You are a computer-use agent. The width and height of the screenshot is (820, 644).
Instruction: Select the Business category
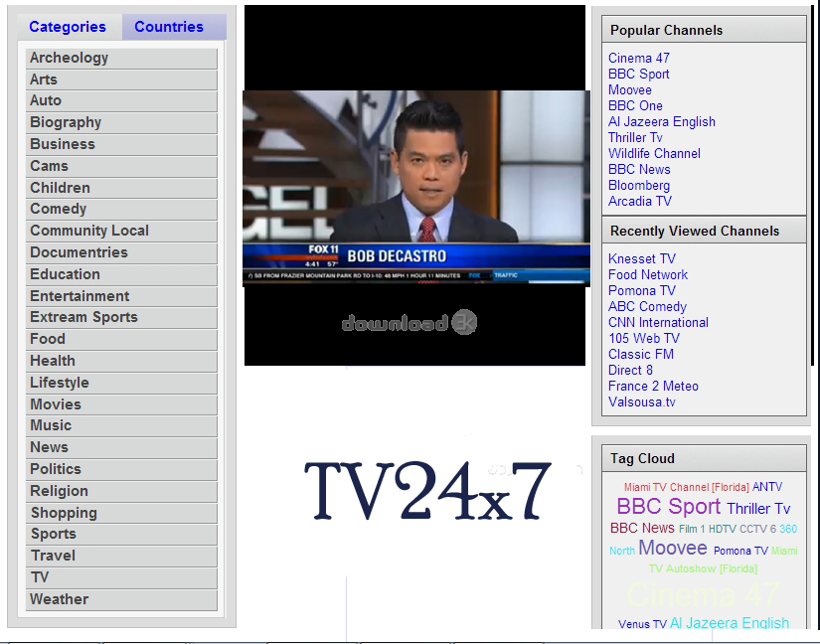click(121, 144)
